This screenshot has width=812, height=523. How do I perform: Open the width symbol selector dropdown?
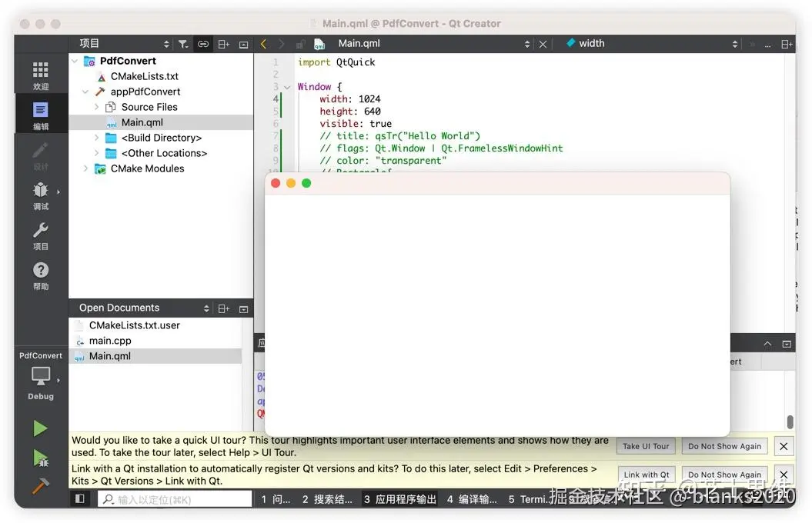pyautogui.click(x=651, y=43)
